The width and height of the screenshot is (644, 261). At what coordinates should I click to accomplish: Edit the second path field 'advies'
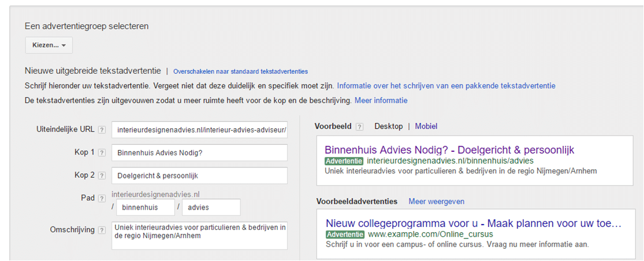[211, 207]
